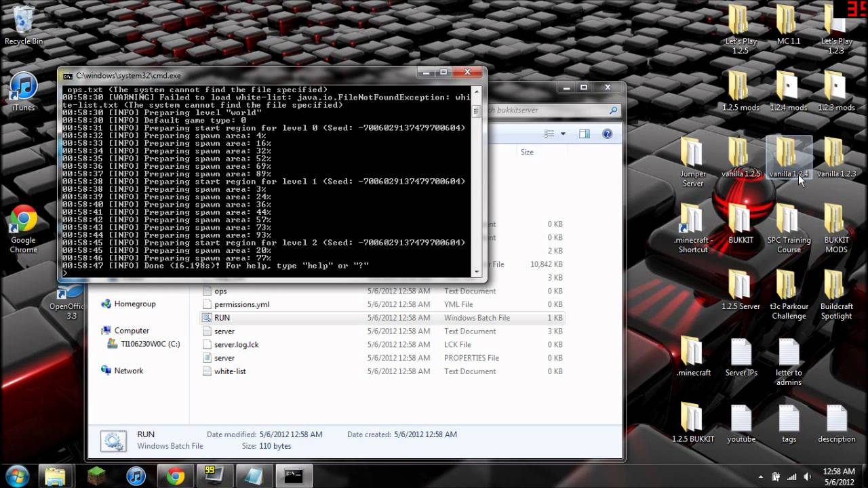This screenshot has width=868, height=488.
Task: Click the change your view icon
Action: pos(550,134)
